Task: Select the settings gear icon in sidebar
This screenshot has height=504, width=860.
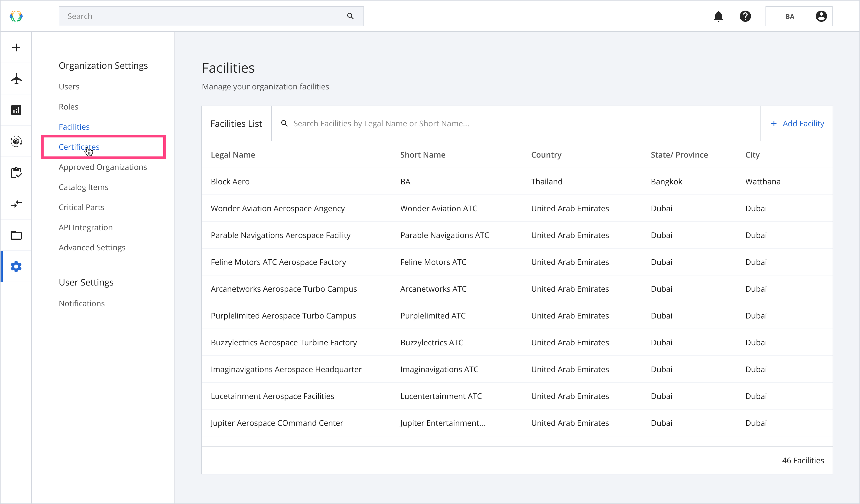Action: pos(16,267)
